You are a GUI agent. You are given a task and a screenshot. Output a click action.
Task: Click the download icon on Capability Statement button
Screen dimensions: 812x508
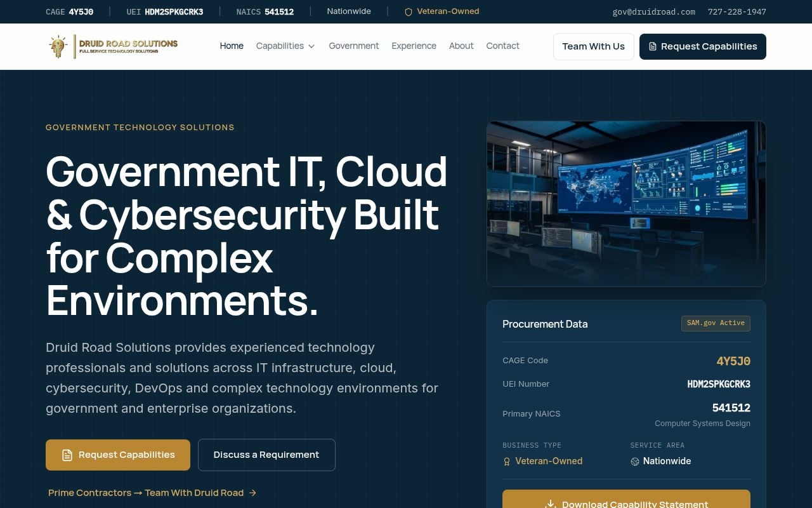[x=551, y=504]
